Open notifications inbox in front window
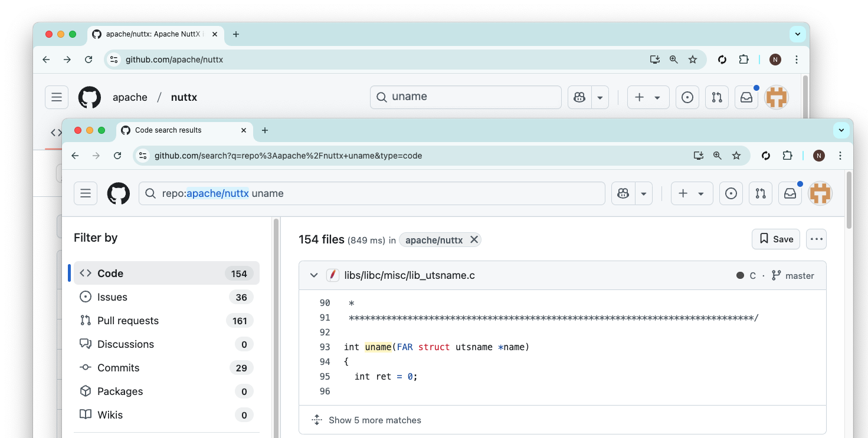Viewport: 868px width, 438px height. 790,193
